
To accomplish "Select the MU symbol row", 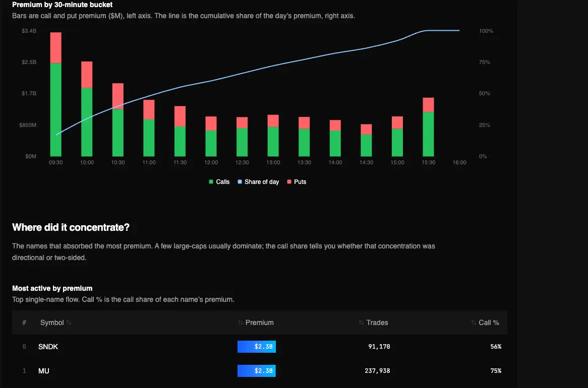I will point(260,371).
